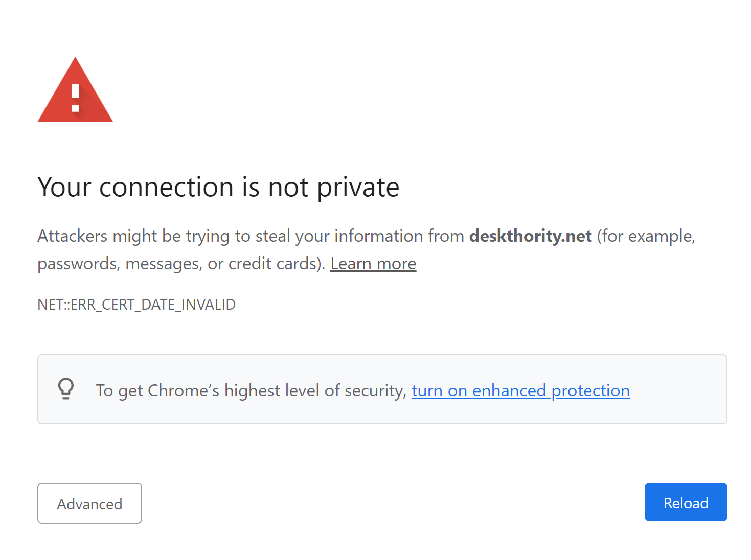This screenshot has width=751, height=560.
Task: Click the word "connection" in the heading
Action: pos(167,188)
